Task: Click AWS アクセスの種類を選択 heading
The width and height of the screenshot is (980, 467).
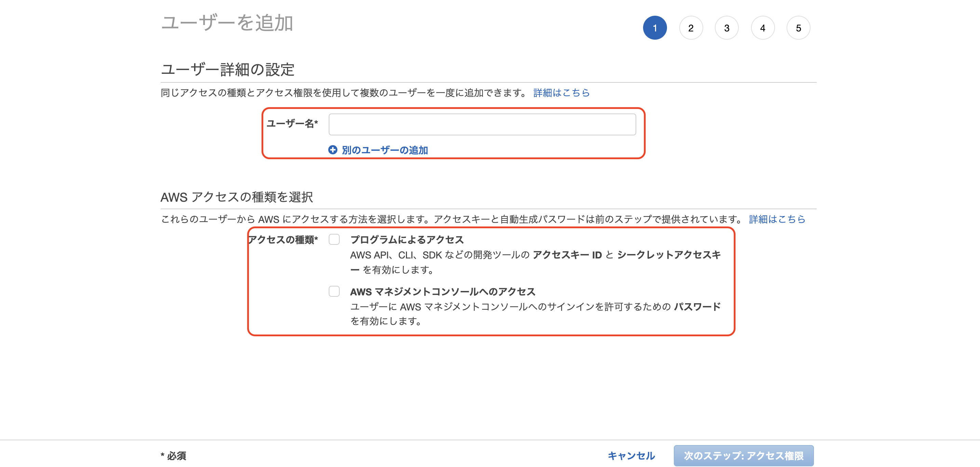Action: 236,197
